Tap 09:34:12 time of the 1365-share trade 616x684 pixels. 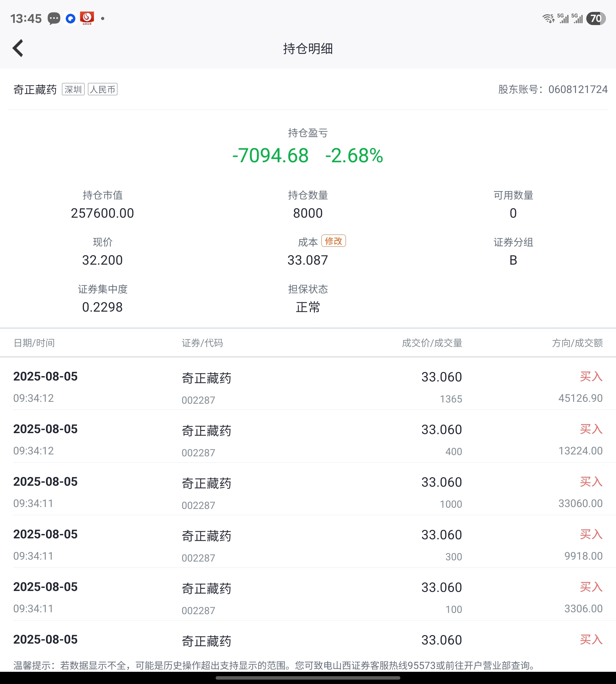click(33, 398)
